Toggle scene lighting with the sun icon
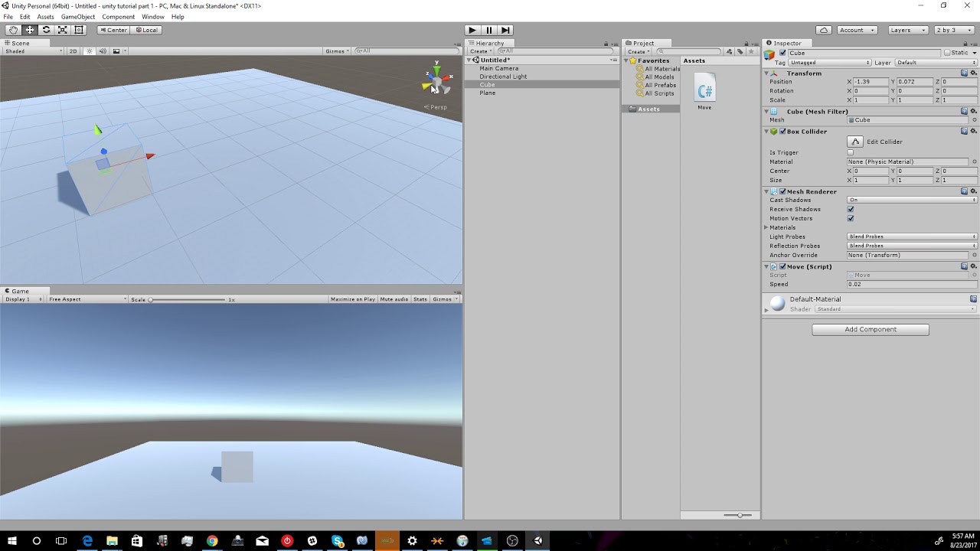 (x=89, y=51)
